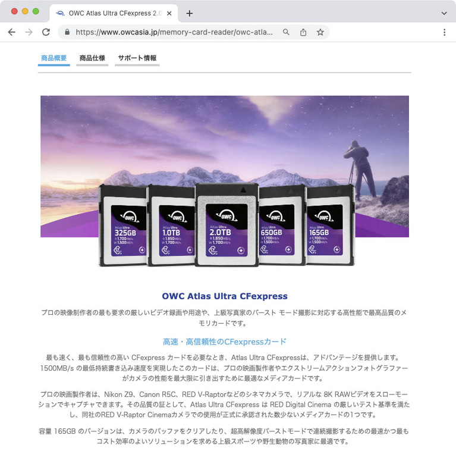Click the browser forward arrow
456x476 pixels.
pos(29,32)
